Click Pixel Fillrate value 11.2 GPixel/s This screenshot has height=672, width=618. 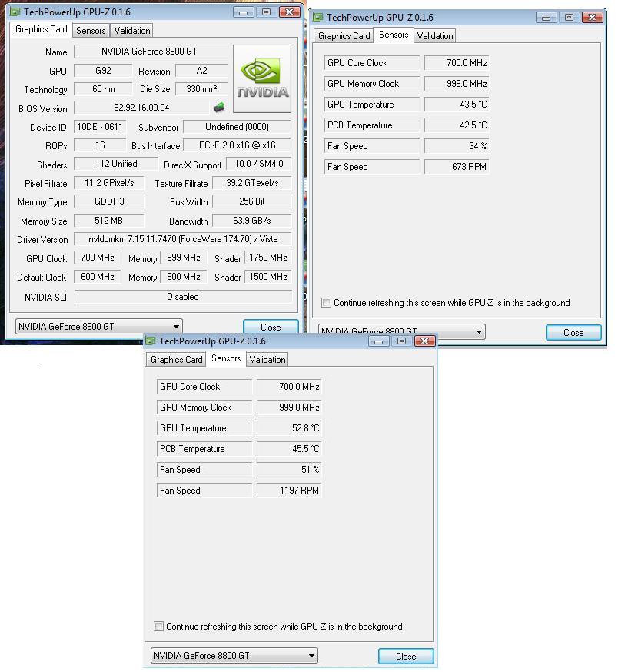click(109, 182)
